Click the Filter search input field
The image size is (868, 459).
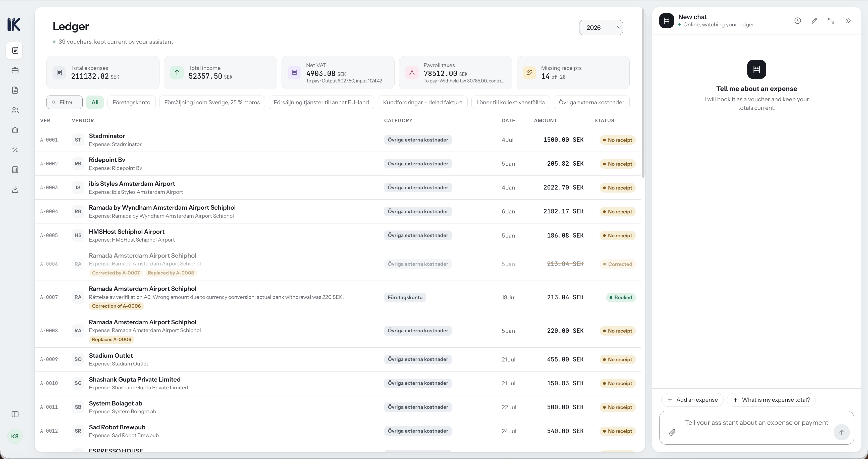(x=64, y=102)
